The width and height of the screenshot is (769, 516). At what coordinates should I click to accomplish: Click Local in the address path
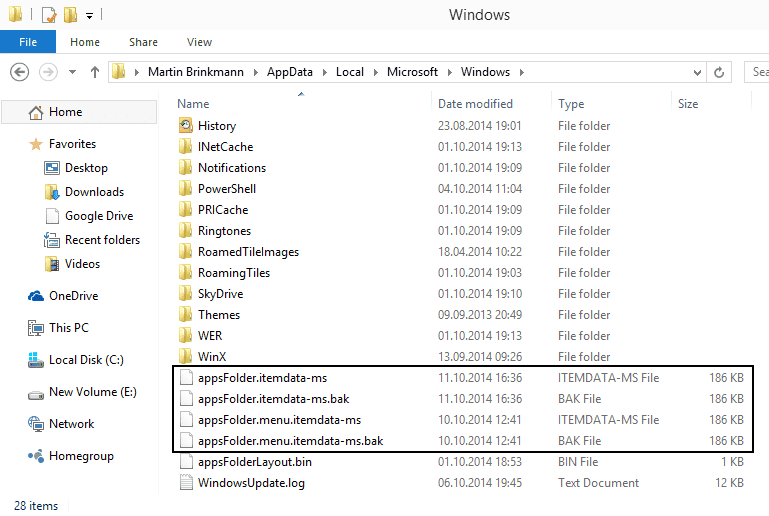pyautogui.click(x=350, y=72)
